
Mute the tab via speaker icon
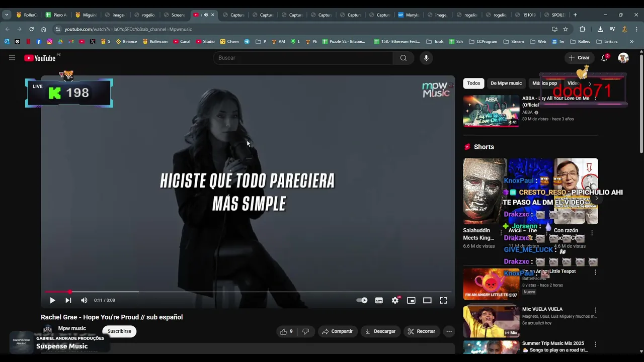point(205,15)
